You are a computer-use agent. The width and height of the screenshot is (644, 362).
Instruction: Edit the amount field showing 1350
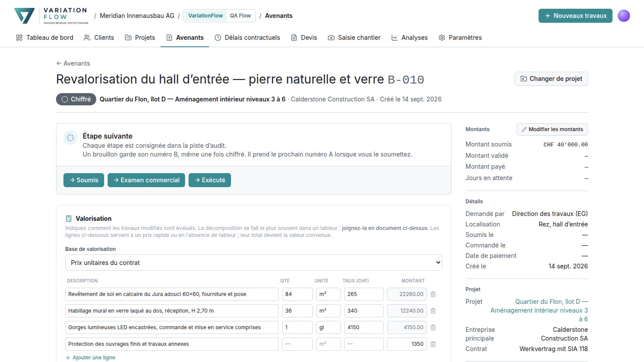click(x=407, y=344)
